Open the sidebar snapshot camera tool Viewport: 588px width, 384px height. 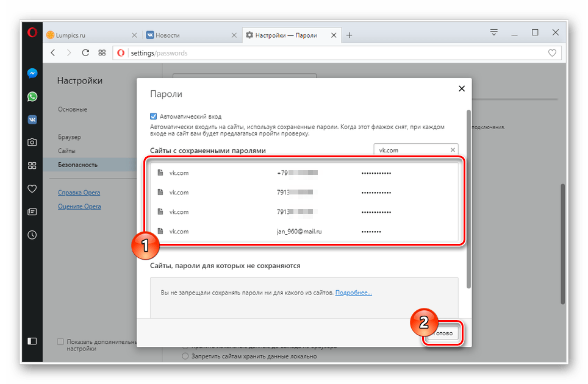[x=32, y=143]
